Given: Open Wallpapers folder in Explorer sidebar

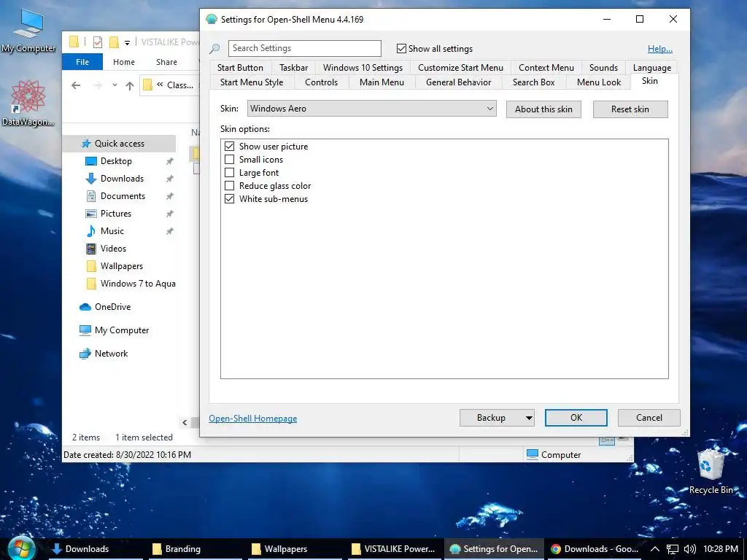Looking at the screenshot, I should tap(122, 265).
